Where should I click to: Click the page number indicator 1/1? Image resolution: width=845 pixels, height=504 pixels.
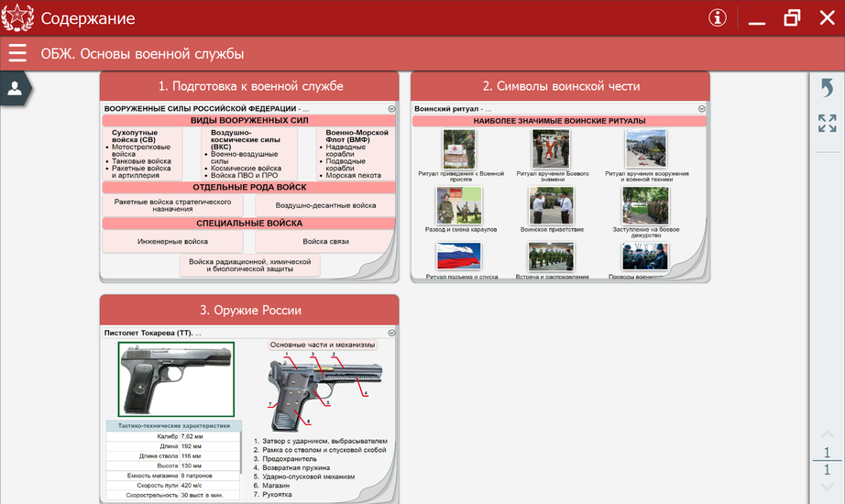click(827, 461)
